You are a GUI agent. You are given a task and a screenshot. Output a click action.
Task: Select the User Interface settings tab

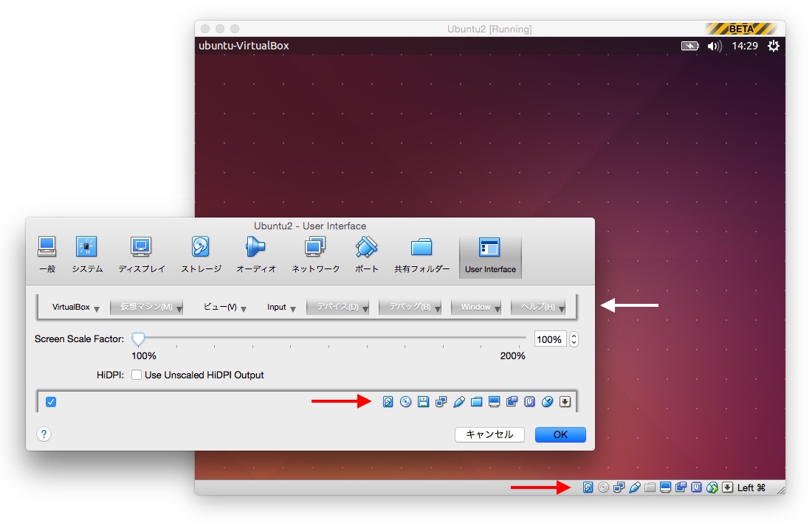490,257
